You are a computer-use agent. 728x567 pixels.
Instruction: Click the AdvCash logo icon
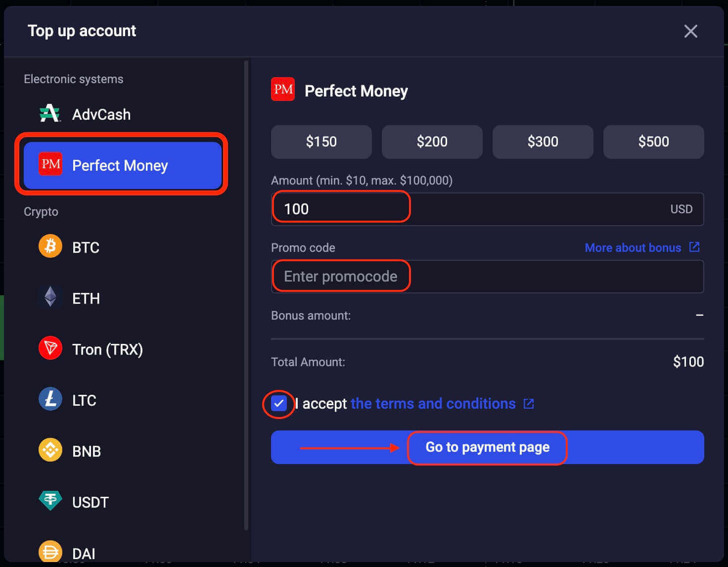(x=50, y=113)
